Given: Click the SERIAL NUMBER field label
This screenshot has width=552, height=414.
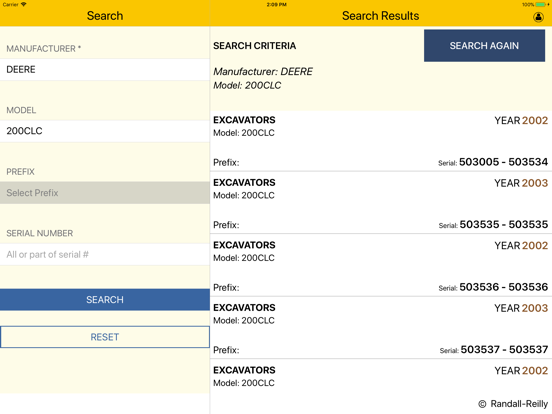Looking at the screenshot, I should click(40, 233).
